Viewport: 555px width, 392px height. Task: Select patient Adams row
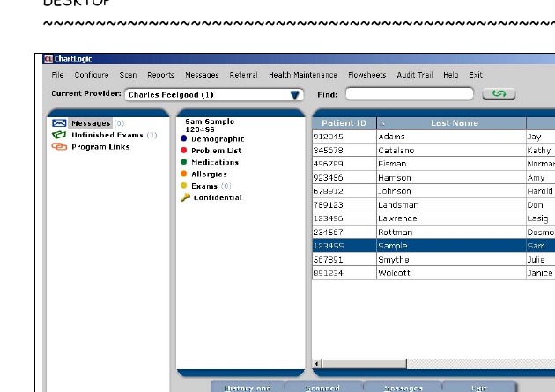433,137
